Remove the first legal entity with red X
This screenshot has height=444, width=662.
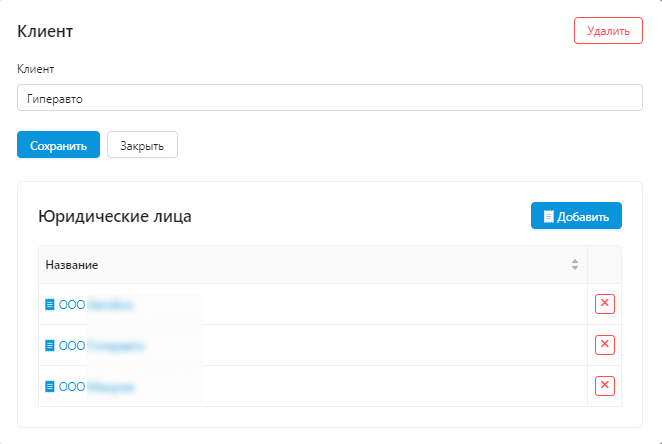coord(604,304)
